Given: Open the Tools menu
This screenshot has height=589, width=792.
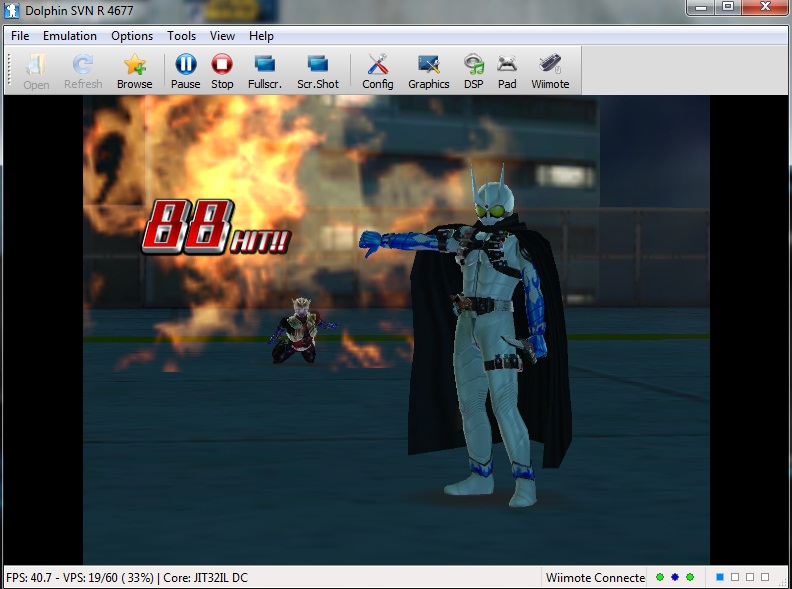Looking at the screenshot, I should (x=181, y=36).
